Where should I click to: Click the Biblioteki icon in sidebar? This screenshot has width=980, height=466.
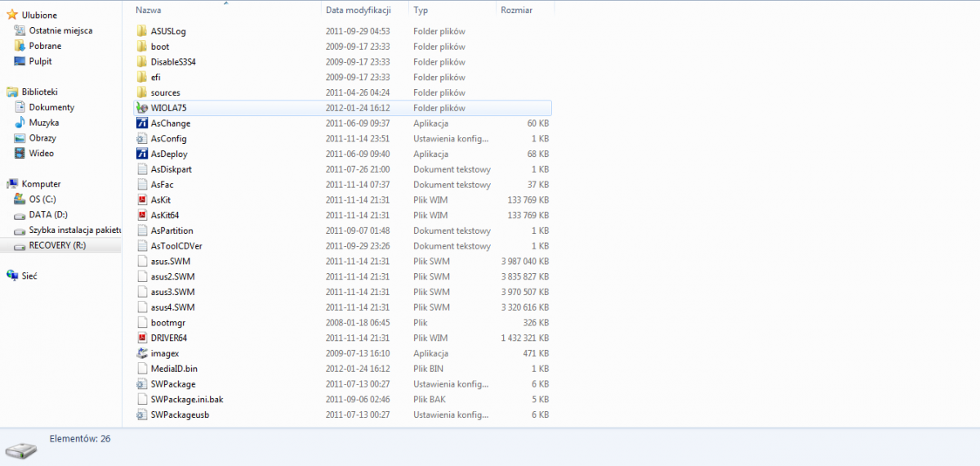click(x=12, y=92)
